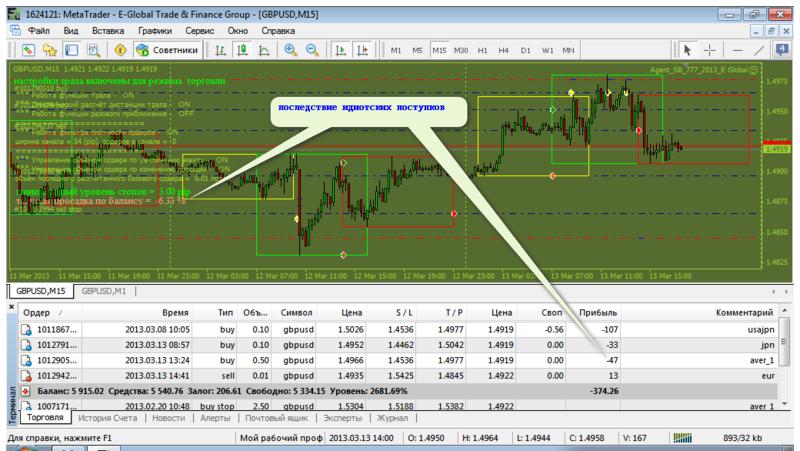Open the Справка menu
Screen dimensions: 800x451
(x=278, y=31)
